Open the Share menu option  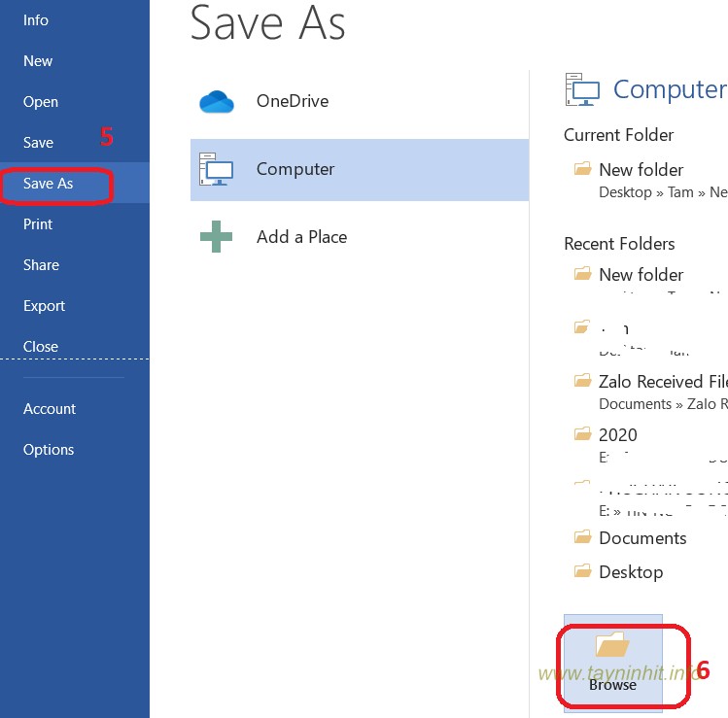coord(41,265)
